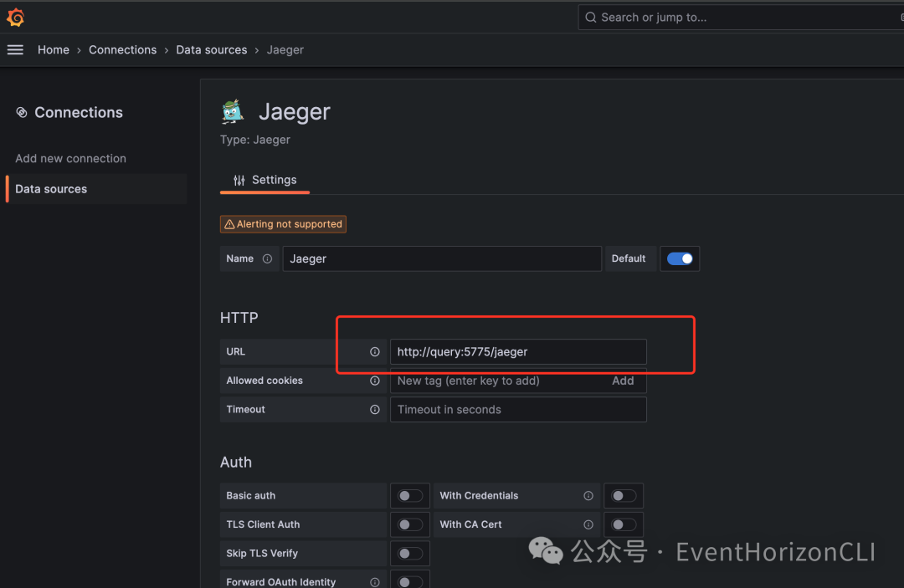Show info tooltip for Timeout
904x588 pixels.
(x=375, y=410)
